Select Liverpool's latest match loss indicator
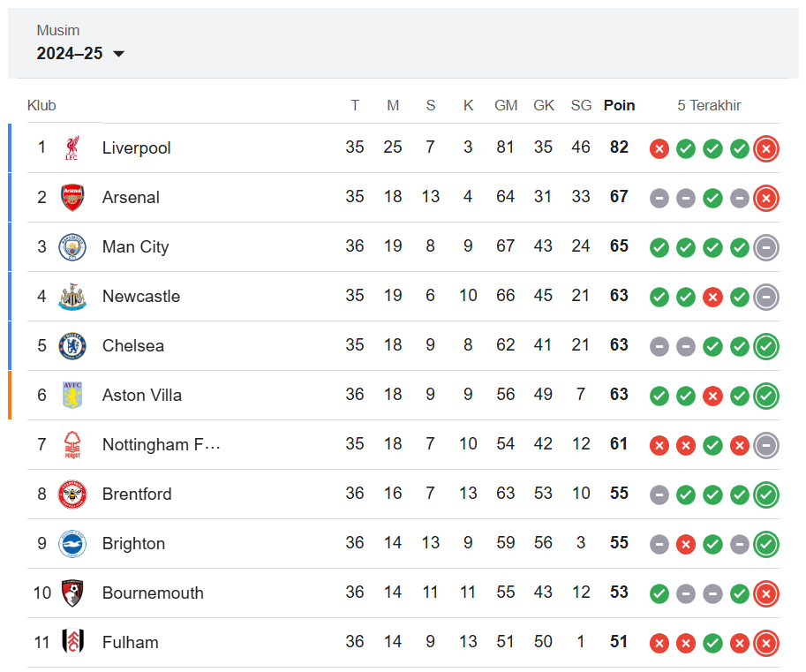This screenshot has width=806, height=672. click(x=766, y=148)
